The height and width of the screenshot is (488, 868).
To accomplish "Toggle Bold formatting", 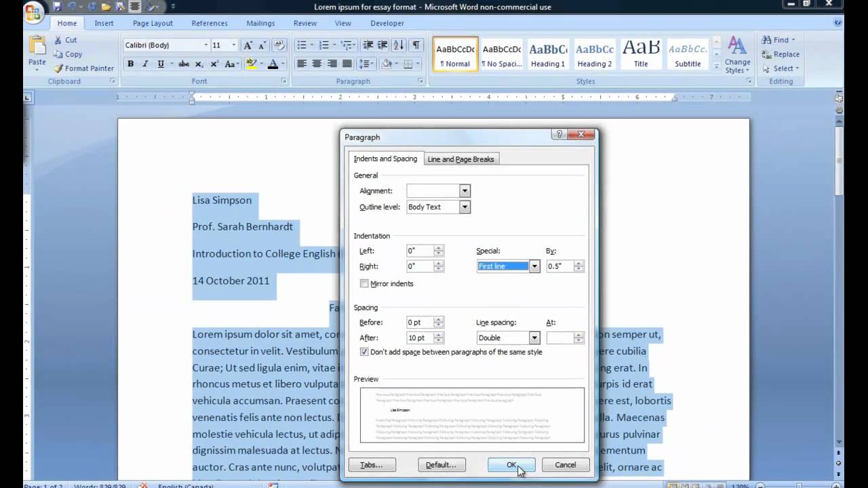I will [130, 64].
